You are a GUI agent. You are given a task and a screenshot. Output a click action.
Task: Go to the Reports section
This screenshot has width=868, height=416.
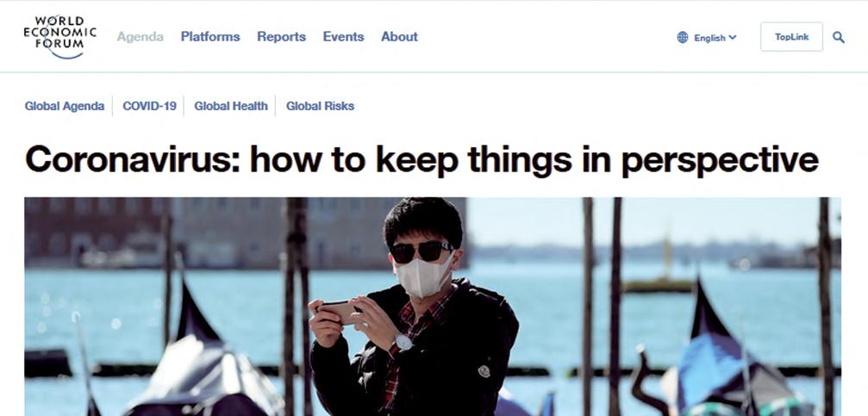point(281,37)
